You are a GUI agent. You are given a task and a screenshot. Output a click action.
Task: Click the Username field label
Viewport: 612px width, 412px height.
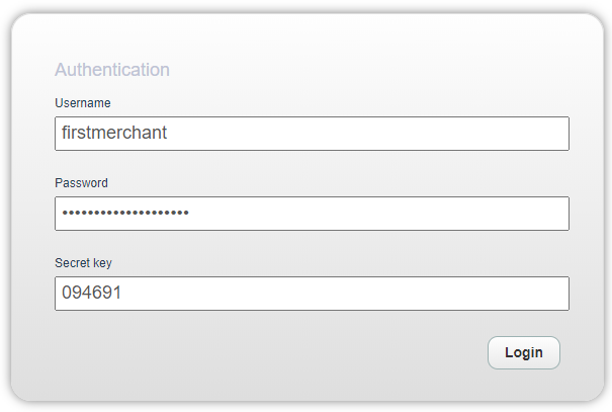click(82, 103)
